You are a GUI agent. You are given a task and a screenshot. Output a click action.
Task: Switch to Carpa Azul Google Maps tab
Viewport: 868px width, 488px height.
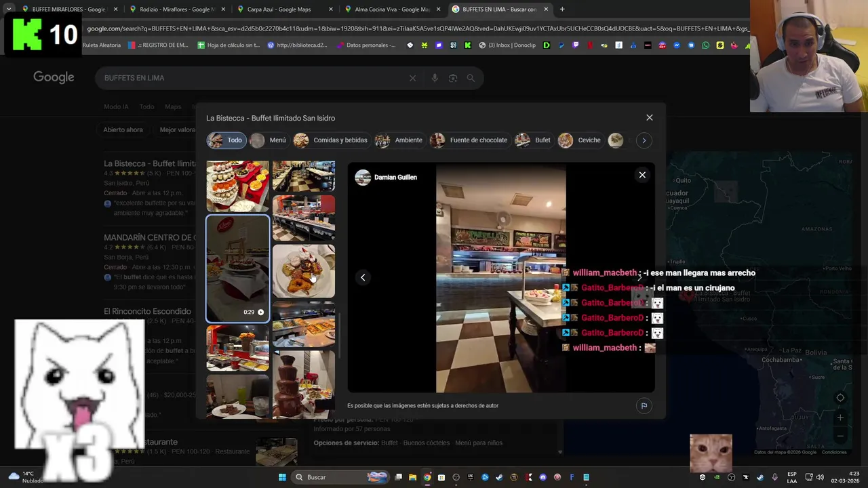coord(283,9)
